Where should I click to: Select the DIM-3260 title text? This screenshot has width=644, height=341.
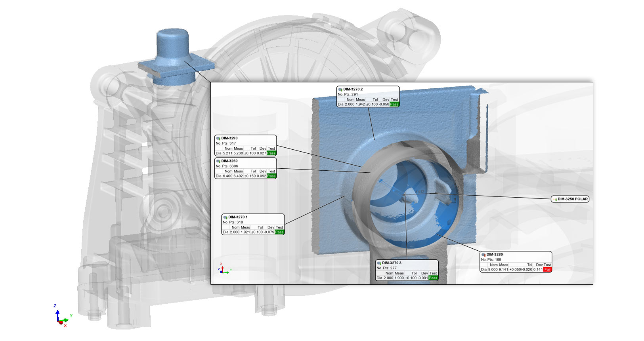(229, 161)
